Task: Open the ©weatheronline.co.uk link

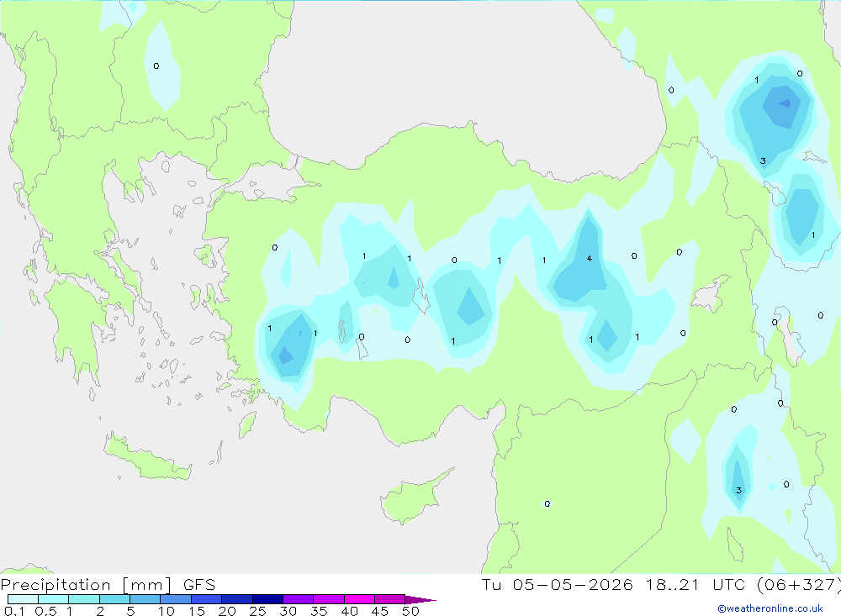Action: [x=770, y=608]
